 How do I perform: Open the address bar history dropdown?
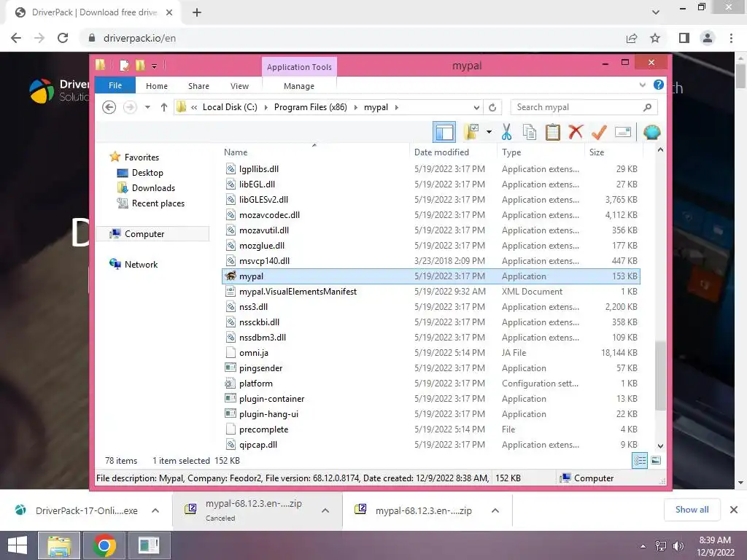(x=476, y=108)
